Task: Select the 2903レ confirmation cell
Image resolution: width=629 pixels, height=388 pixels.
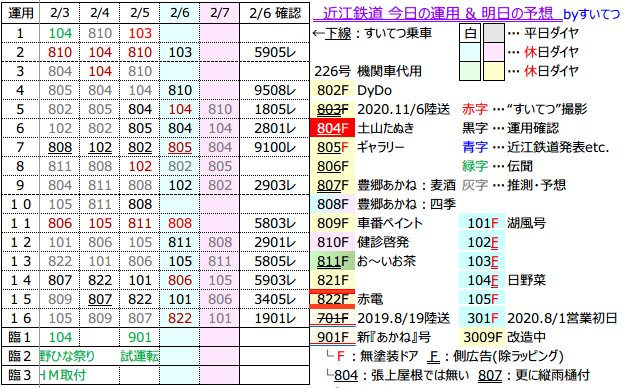Action: pos(275,185)
